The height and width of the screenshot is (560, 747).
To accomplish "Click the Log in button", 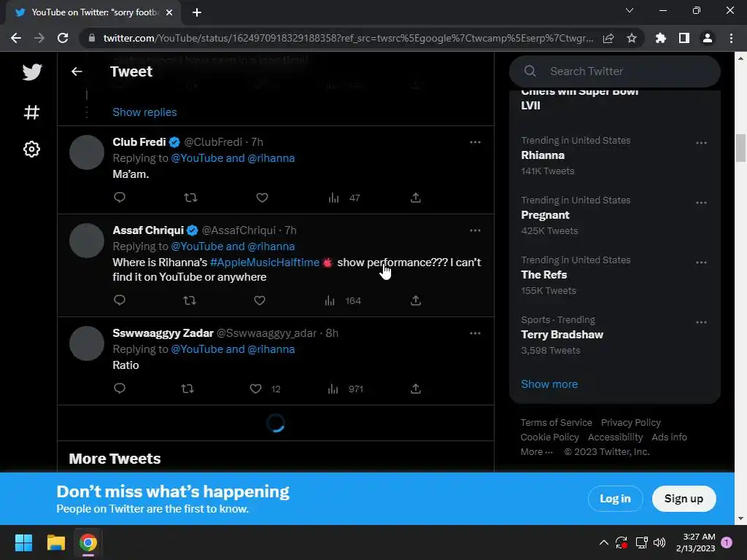I will pyautogui.click(x=615, y=499).
